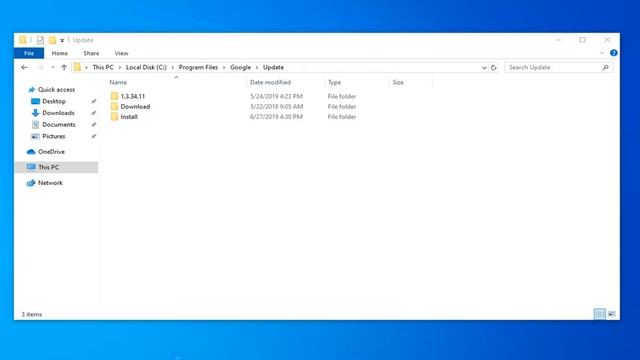Open Downloads in navigation pane
Screen dimensions: 640x360
(58, 113)
